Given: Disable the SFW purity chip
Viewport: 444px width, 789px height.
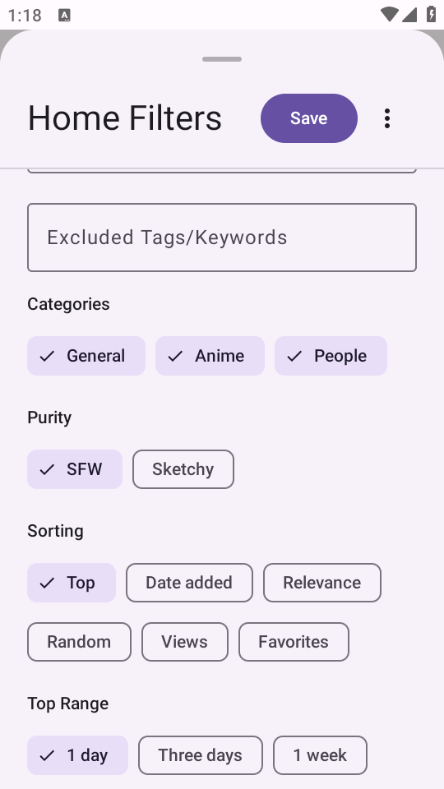Looking at the screenshot, I should (75, 469).
